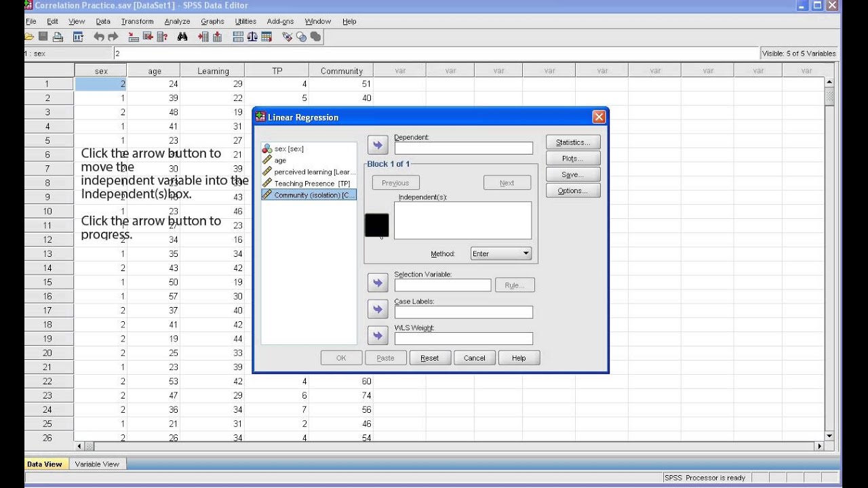Image resolution: width=868 pixels, height=488 pixels.
Task: Select Teaching Presence [TP] variable
Action: (x=309, y=183)
